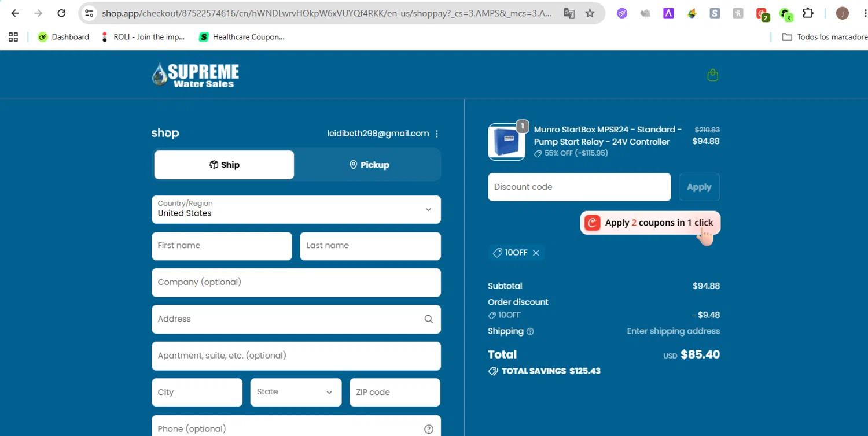Focus Apartment, suite, etc. field
The image size is (868, 436).
296,356
